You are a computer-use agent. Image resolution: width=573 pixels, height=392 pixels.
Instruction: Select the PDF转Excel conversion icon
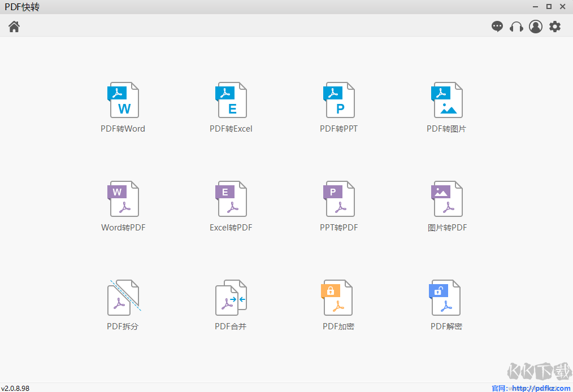(x=231, y=100)
